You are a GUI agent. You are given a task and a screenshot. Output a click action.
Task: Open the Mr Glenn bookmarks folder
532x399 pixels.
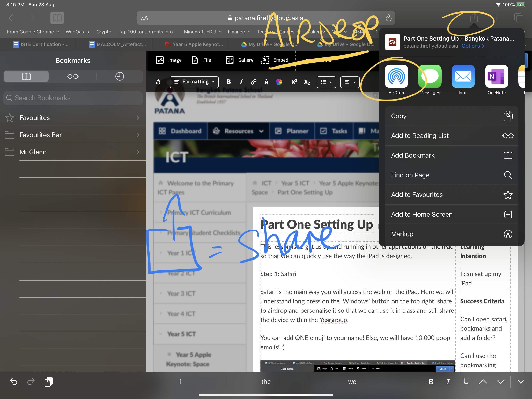click(x=73, y=152)
